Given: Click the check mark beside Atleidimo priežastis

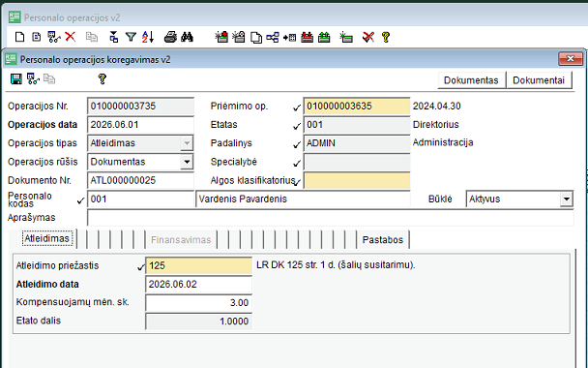Looking at the screenshot, I should [141, 267].
